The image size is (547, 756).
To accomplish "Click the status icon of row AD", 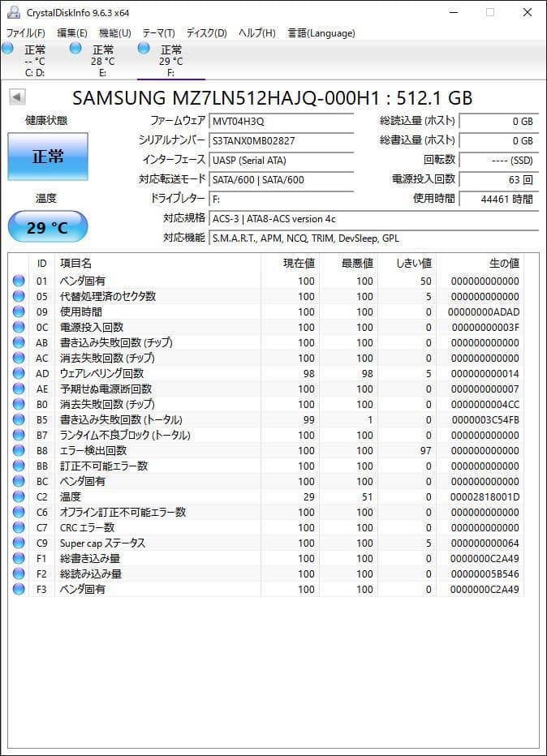I will pyautogui.click(x=19, y=373).
